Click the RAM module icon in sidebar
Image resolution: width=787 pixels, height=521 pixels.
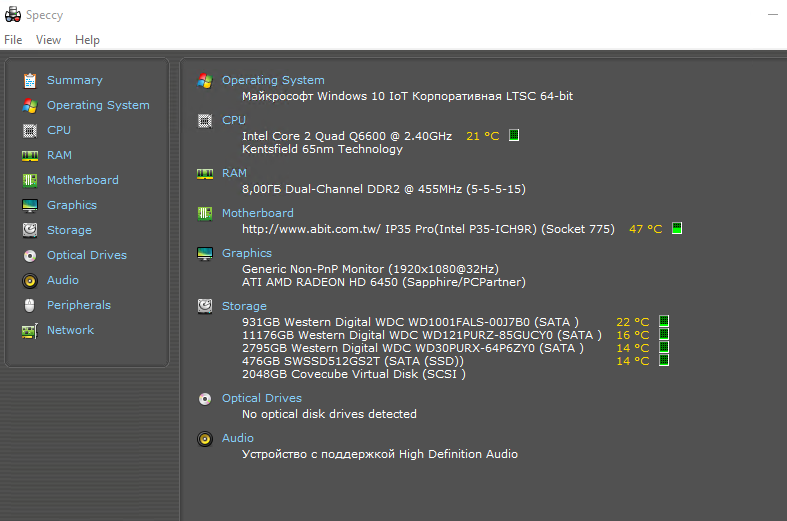pos(30,156)
